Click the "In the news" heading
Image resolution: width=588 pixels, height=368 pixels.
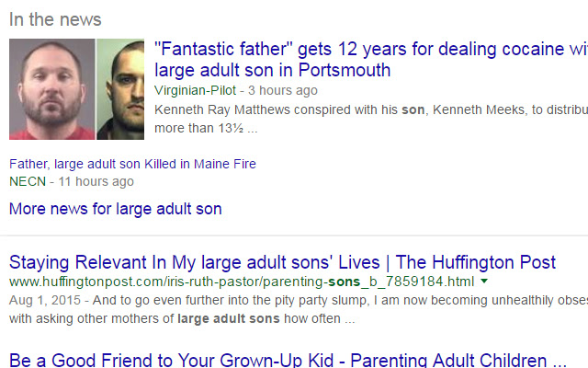[55, 19]
